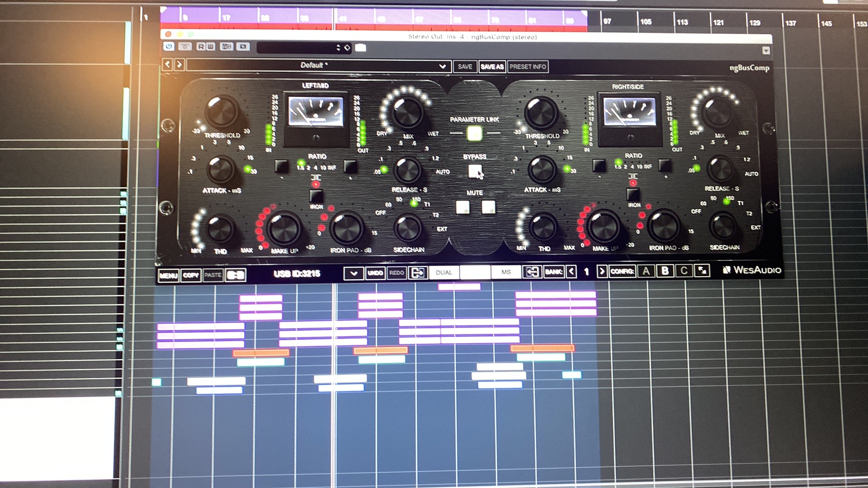Click the REDO button

click(396, 273)
